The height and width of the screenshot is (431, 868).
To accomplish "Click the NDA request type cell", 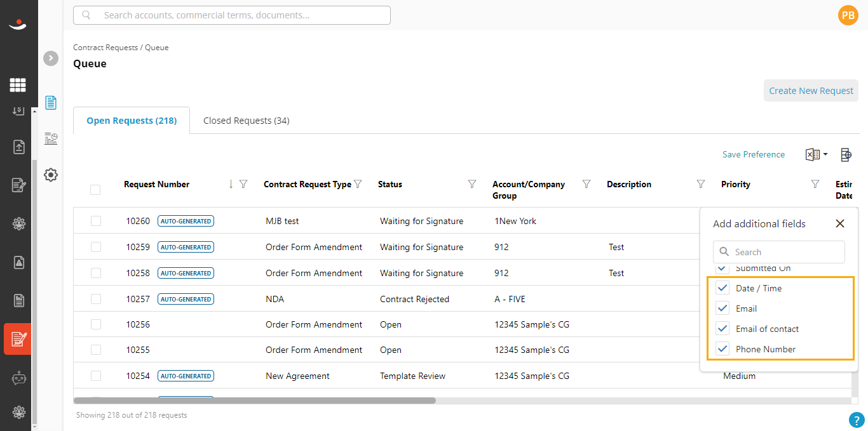I will pos(275,299).
